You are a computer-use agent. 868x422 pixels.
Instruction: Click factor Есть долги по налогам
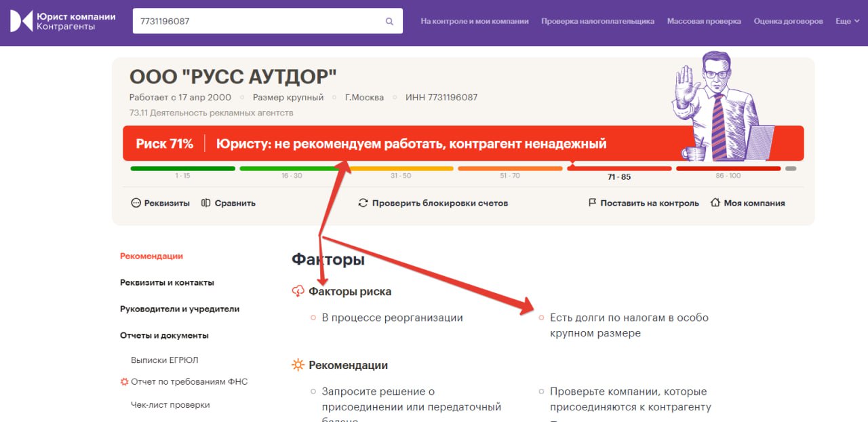pos(629,326)
